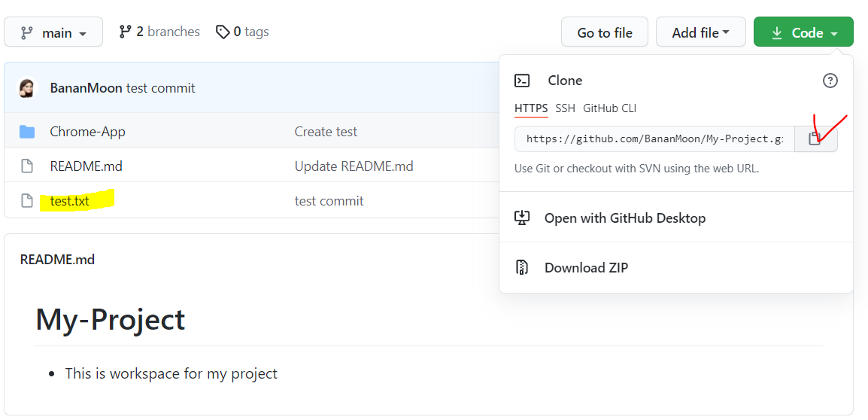Open the test commit message in header
The height and width of the screenshot is (420, 868).
[x=160, y=87]
